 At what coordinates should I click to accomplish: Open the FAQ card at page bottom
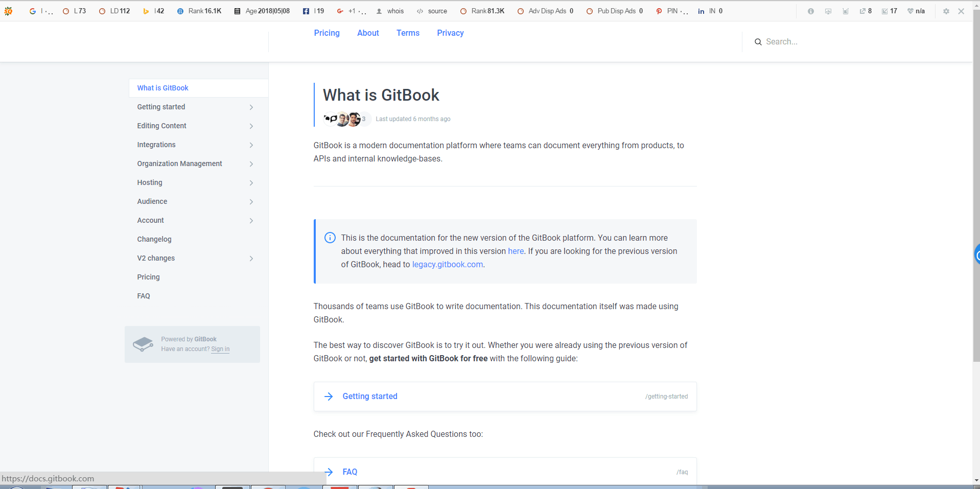(x=350, y=471)
